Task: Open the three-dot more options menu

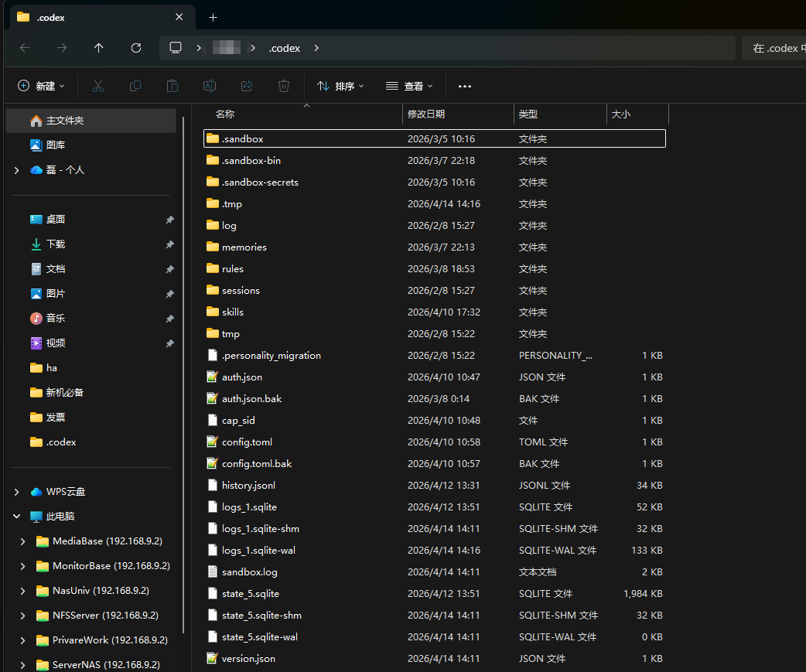Action: 465,86
